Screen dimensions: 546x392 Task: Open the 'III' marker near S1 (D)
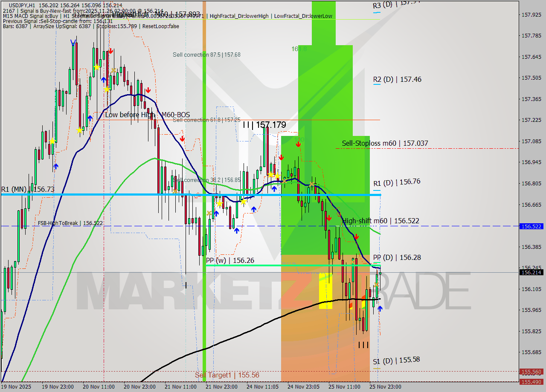pos(363,345)
